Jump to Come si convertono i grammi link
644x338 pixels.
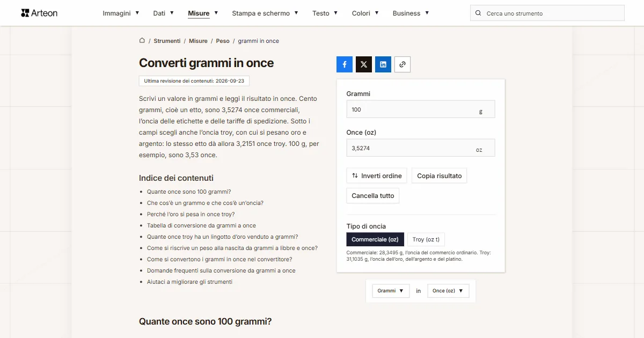click(x=219, y=259)
